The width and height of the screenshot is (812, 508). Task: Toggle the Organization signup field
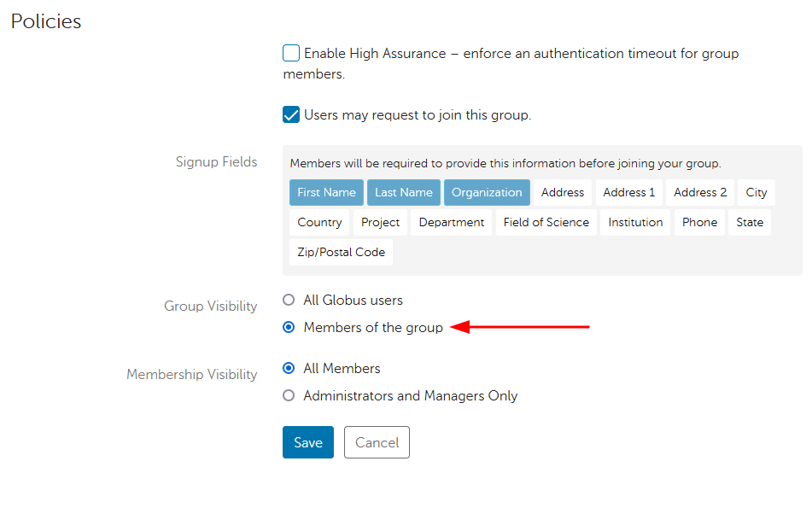click(x=487, y=193)
